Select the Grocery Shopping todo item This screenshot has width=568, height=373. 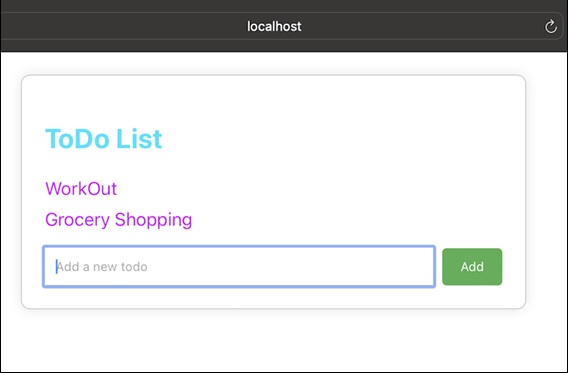click(x=118, y=220)
